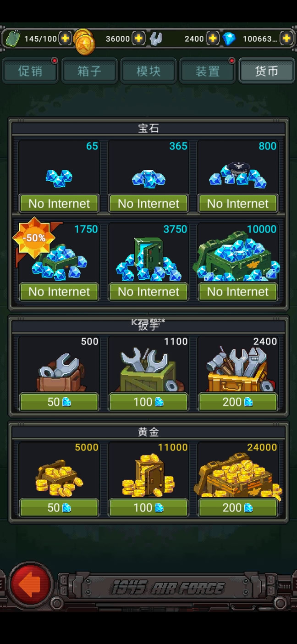Buy 500 wrenches for 50 gems
Viewport: 297px width, 644px height.
pos(59,402)
